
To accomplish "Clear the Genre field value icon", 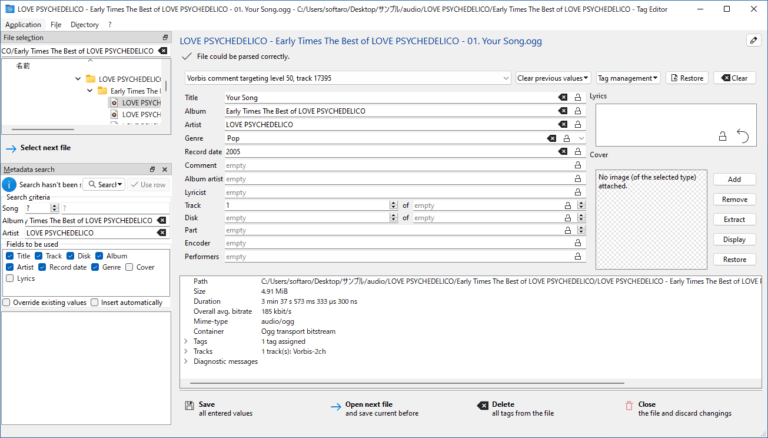I will tap(552, 138).
